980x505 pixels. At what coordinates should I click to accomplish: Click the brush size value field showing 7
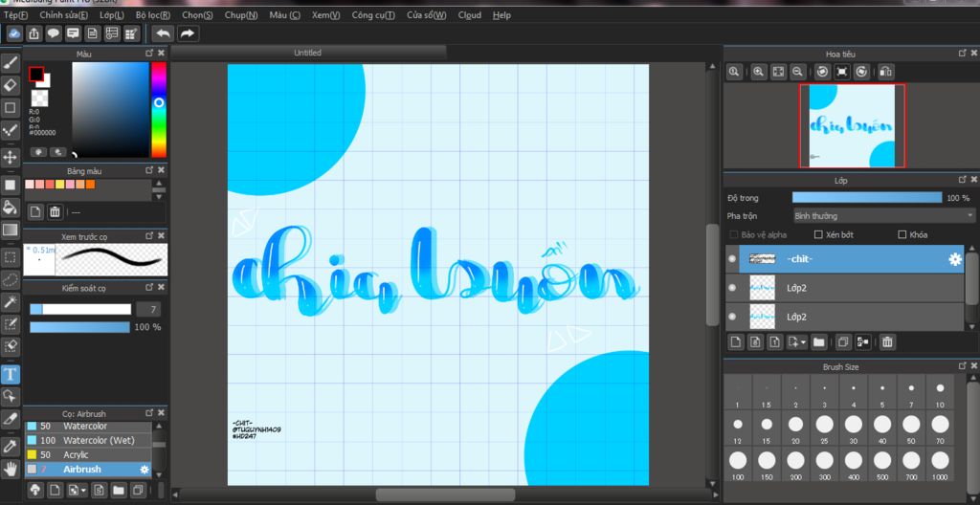pos(147,309)
